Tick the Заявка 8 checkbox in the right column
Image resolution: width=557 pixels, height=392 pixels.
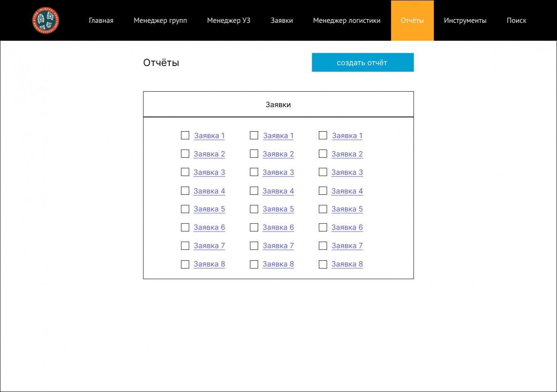pyautogui.click(x=323, y=264)
